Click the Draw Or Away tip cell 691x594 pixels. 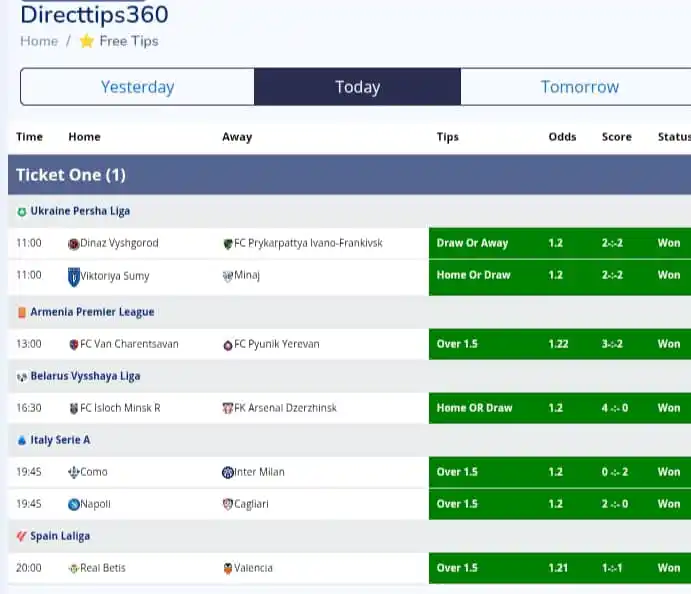(472, 243)
